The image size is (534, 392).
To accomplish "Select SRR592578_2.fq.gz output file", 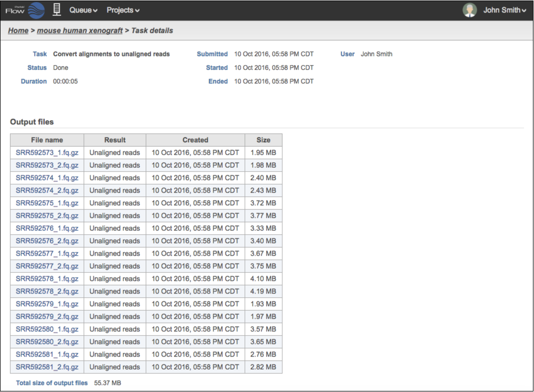I will (47, 291).
